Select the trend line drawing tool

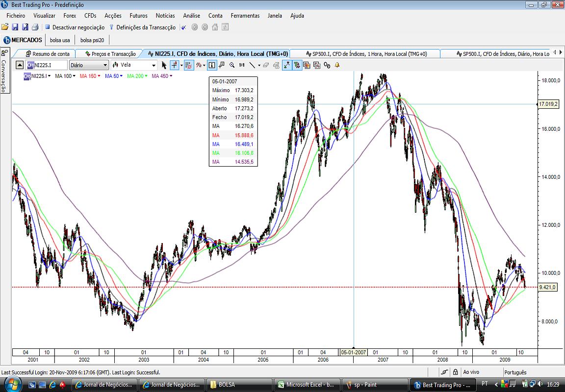click(252, 65)
